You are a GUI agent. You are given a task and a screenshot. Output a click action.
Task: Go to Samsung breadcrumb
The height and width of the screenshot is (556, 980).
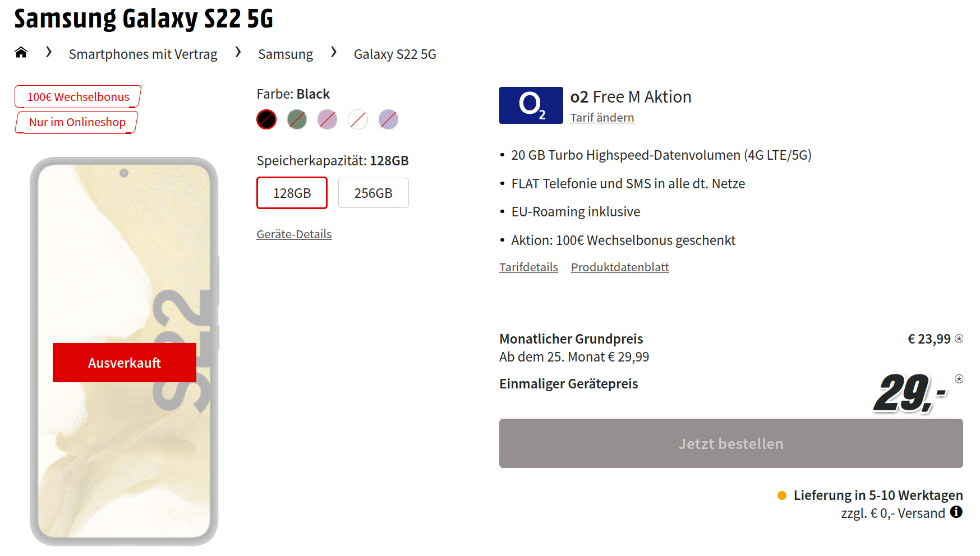[286, 54]
